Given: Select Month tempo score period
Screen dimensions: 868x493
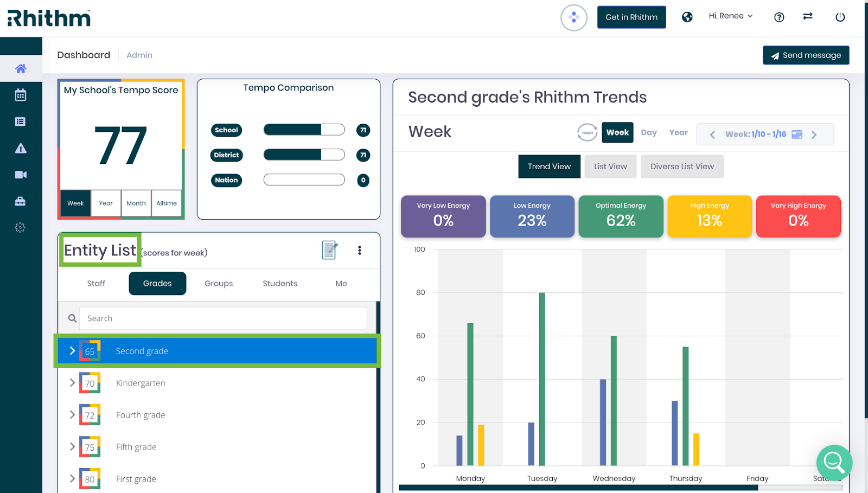Looking at the screenshot, I should click(x=136, y=203).
